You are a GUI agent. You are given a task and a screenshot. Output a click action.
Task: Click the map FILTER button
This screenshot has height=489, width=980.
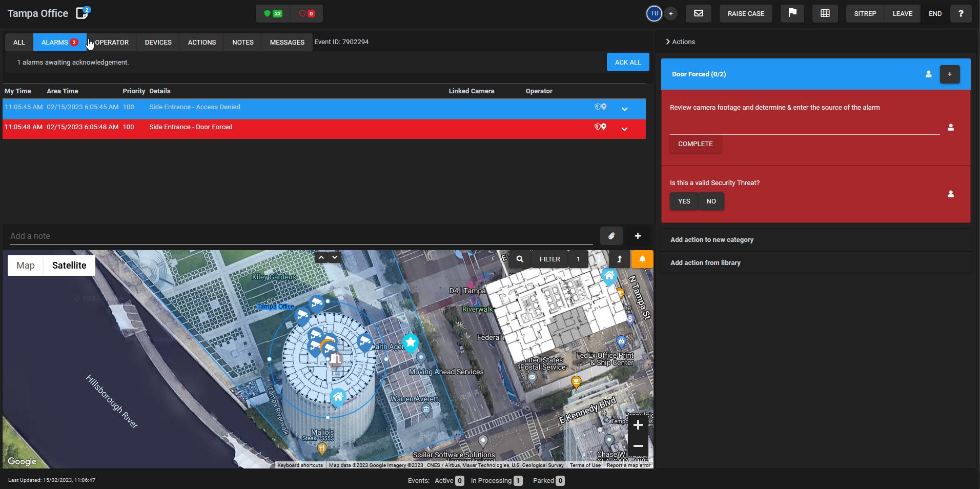(549, 259)
